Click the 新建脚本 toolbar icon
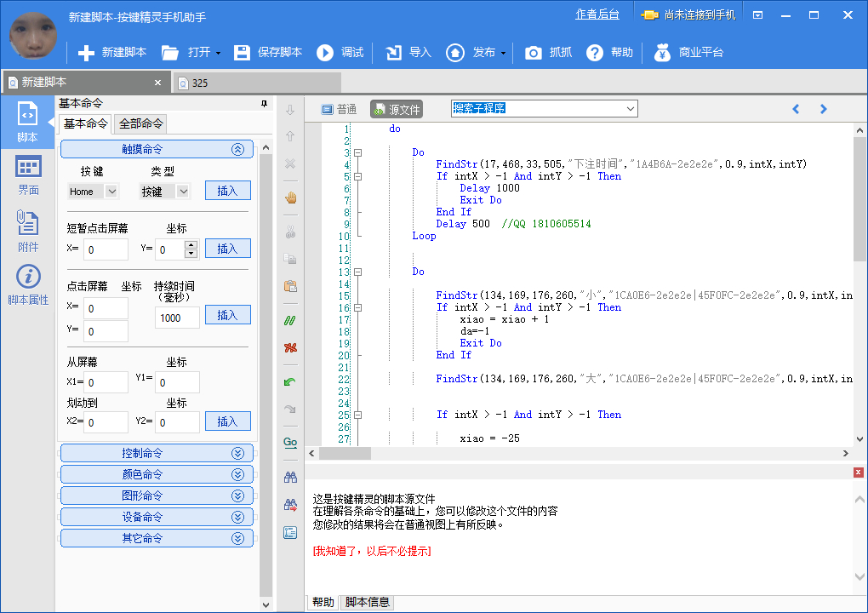Image resolution: width=868 pixels, height=613 pixels. pyautogui.click(x=87, y=53)
